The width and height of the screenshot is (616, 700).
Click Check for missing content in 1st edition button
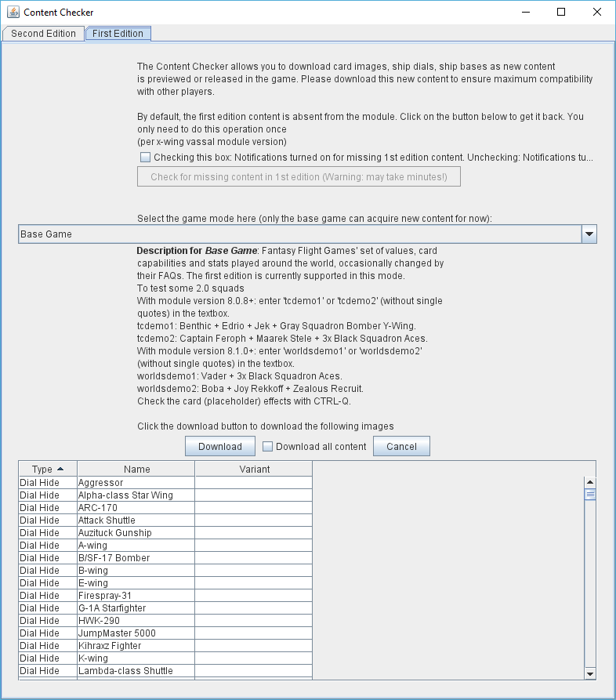[299, 177]
